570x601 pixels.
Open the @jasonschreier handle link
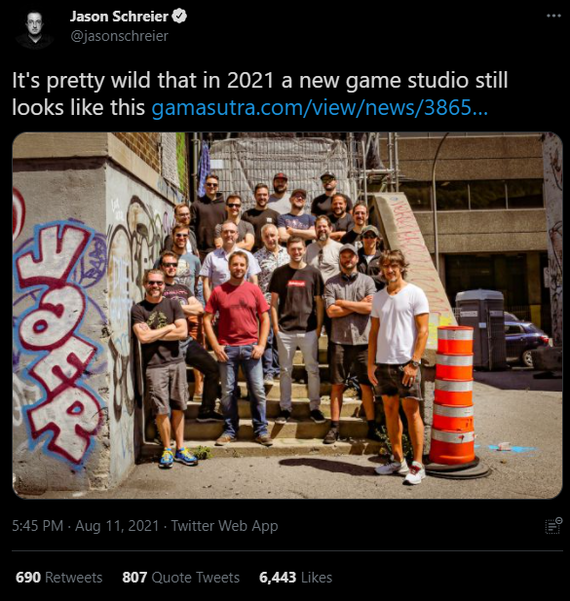pos(120,36)
